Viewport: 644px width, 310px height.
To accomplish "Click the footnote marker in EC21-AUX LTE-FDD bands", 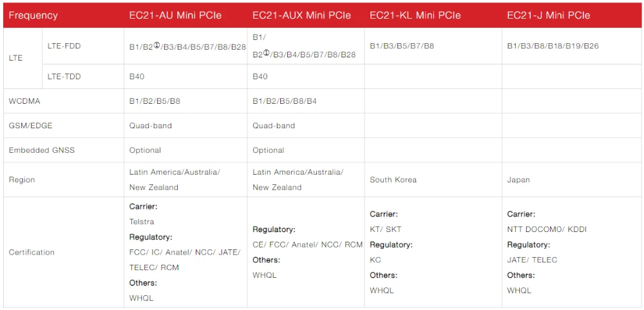I will click(266, 52).
